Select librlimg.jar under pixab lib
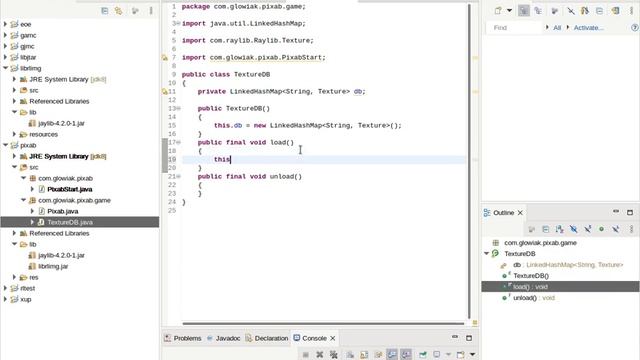640x360 pixels. (x=53, y=267)
